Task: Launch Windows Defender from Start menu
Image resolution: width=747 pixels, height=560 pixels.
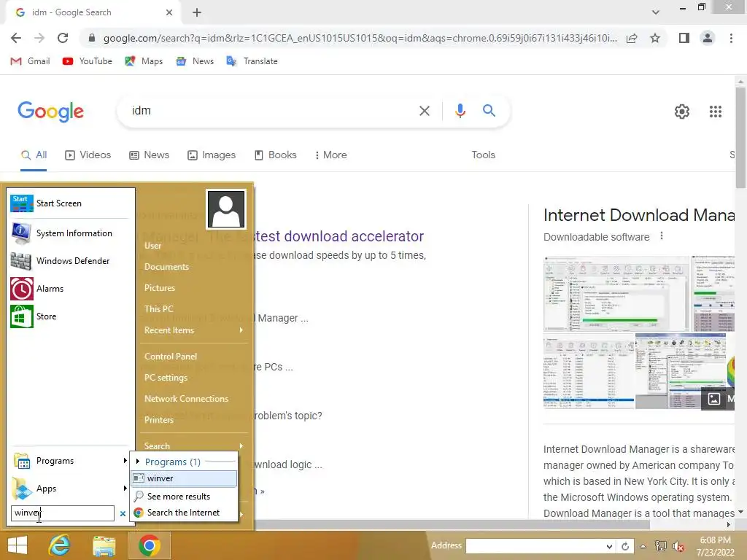Action: tap(69, 261)
